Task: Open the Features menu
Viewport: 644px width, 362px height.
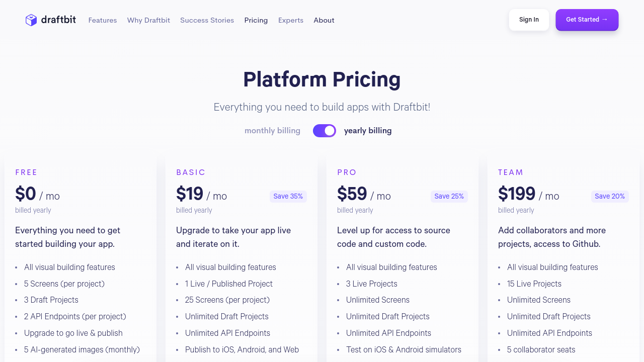Action: pyautogui.click(x=103, y=21)
